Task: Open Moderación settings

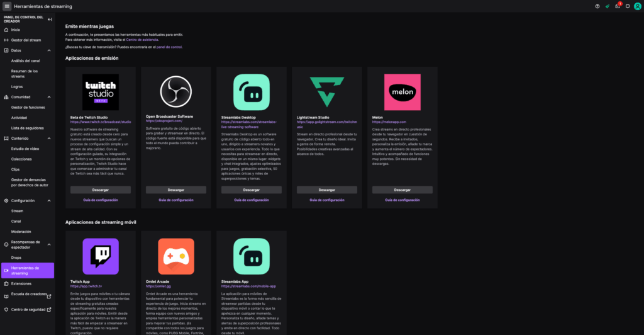Action: [x=21, y=232]
